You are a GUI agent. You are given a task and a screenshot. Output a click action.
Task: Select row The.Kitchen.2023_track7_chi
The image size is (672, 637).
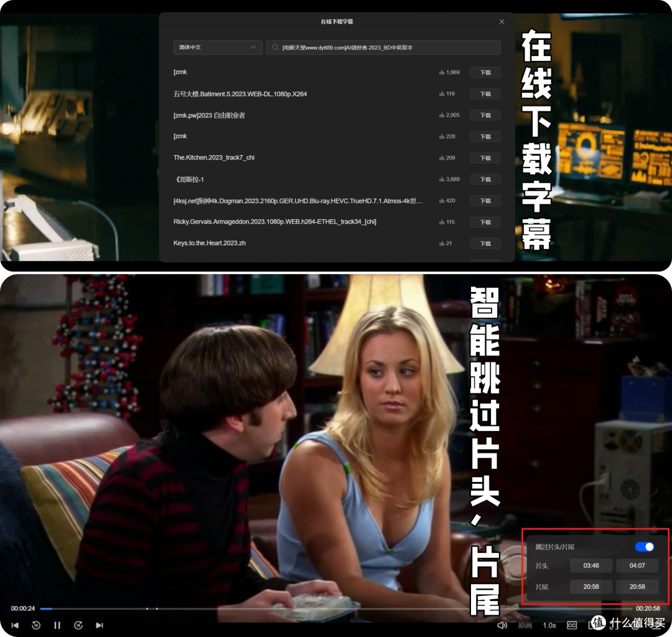click(x=337, y=158)
